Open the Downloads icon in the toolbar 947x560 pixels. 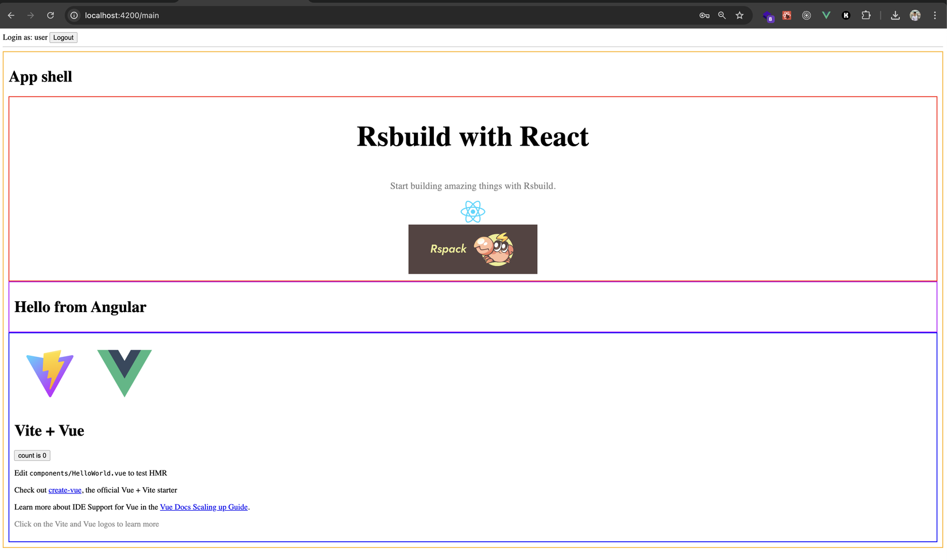(895, 15)
